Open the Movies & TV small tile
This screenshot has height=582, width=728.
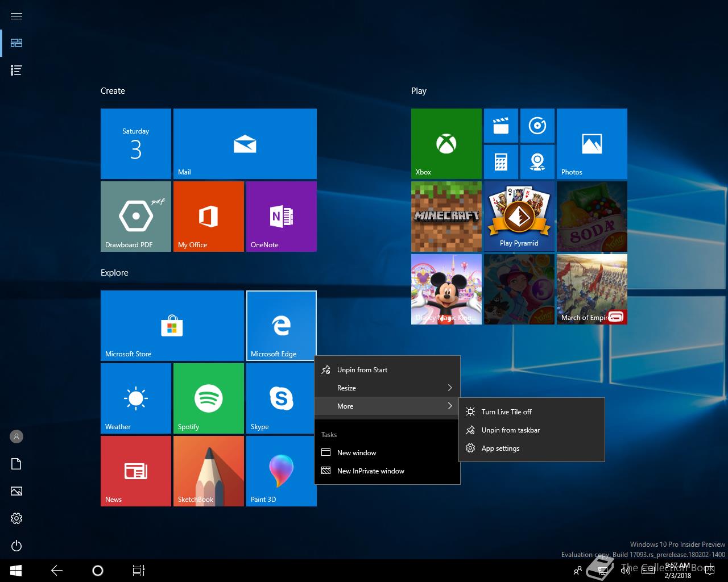pos(500,126)
